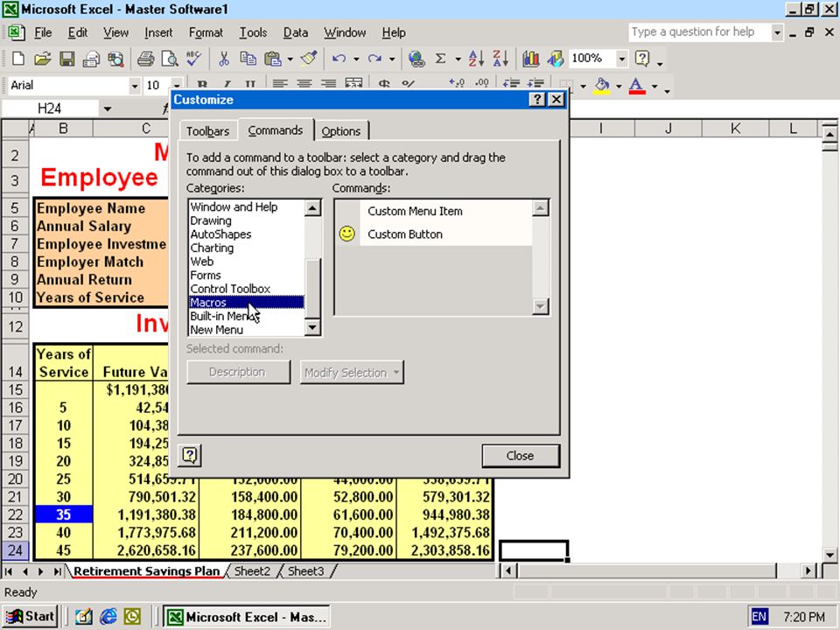Click the Customize dialog title bar help button
The image size is (840, 630).
point(537,100)
